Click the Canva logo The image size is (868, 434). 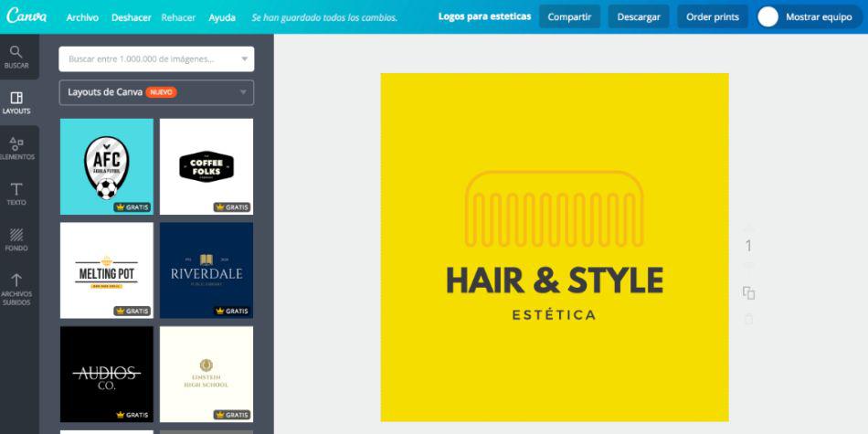pyautogui.click(x=26, y=16)
